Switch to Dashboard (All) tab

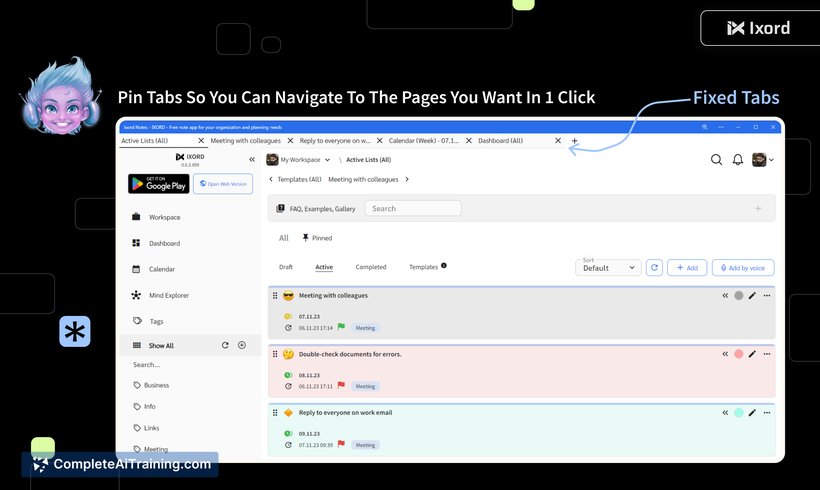pos(500,141)
